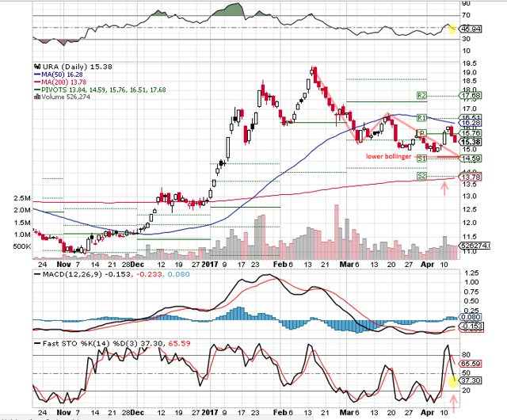Viewport: 507px width, 420px height.
Task: Click the S1 pivot label box
Action: [421, 158]
